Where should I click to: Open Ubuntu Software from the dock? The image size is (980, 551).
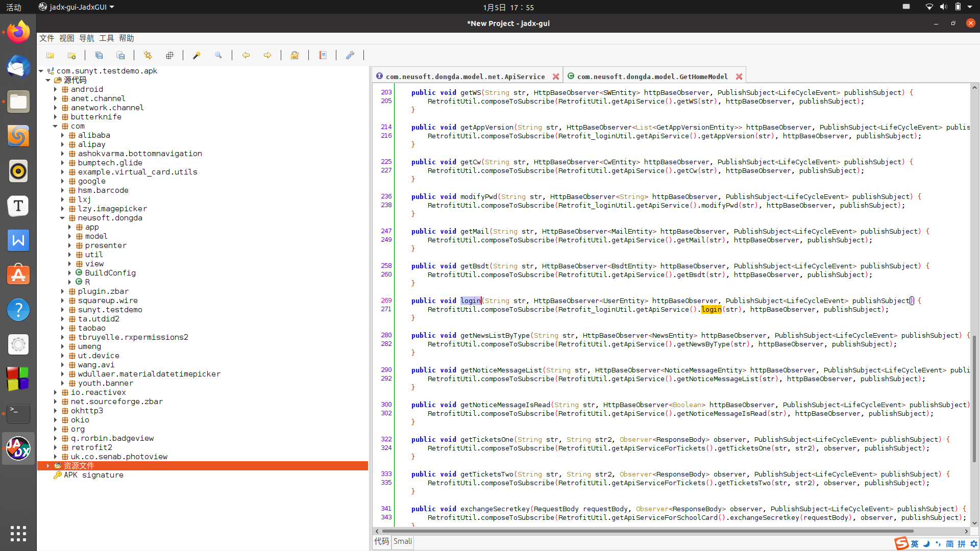(18, 275)
